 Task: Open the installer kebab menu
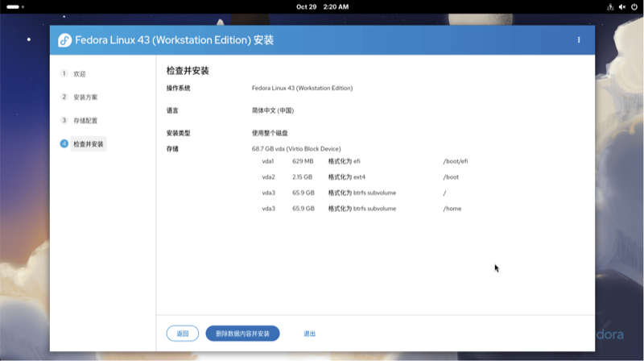579,39
